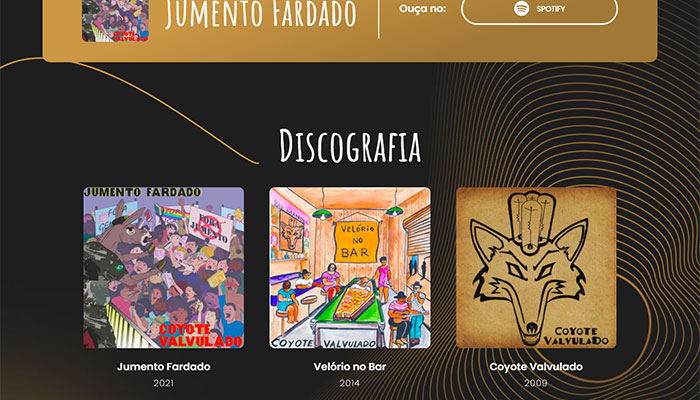Select the small Jumento Fardado cover in banner
The height and width of the screenshot is (400, 700).
[x=115, y=21]
